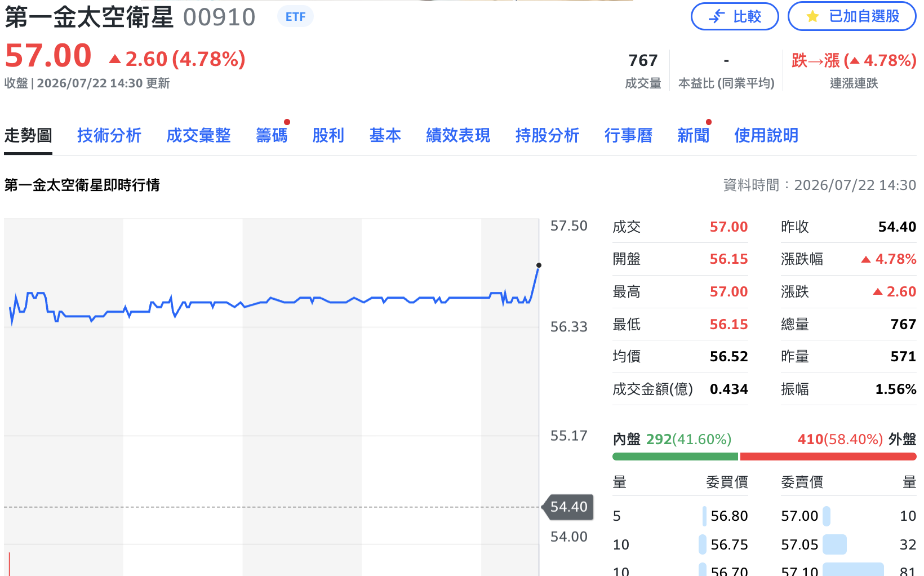
Task: Open the 成交彙整 tab
Action: [198, 135]
